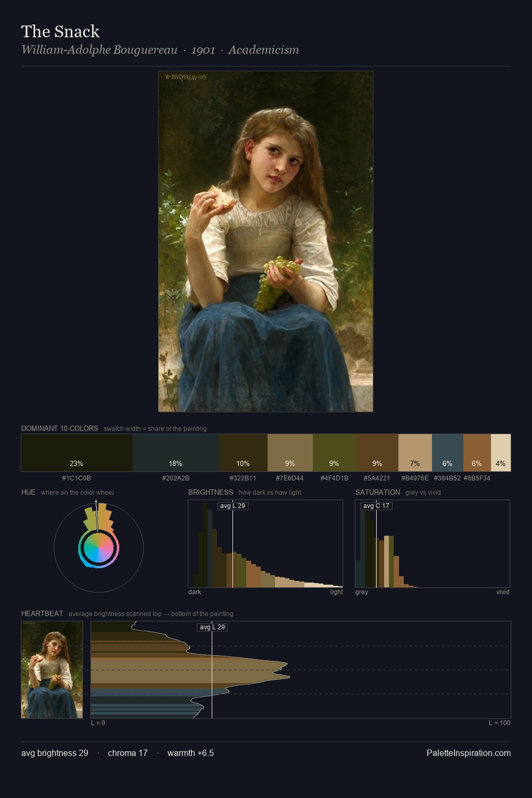Click 'swatch width = share of the painting' caption
532x798 pixels.
pyautogui.click(x=155, y=429)
